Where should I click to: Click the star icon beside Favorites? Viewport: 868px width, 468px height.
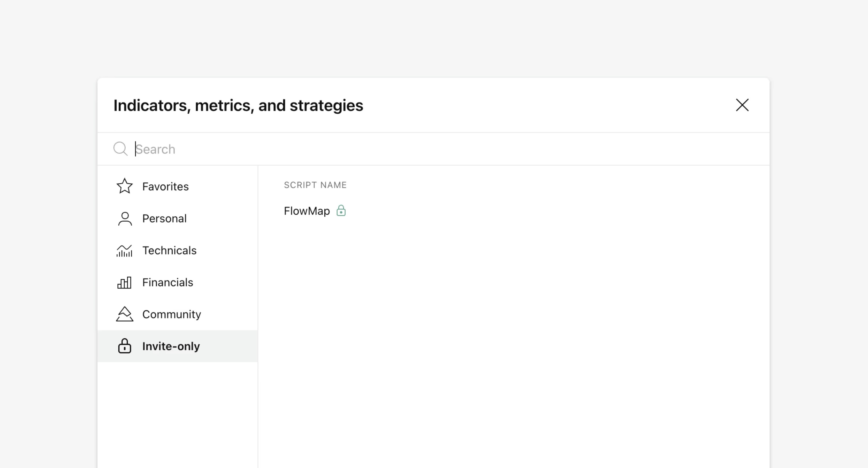(x=124, y=186)
